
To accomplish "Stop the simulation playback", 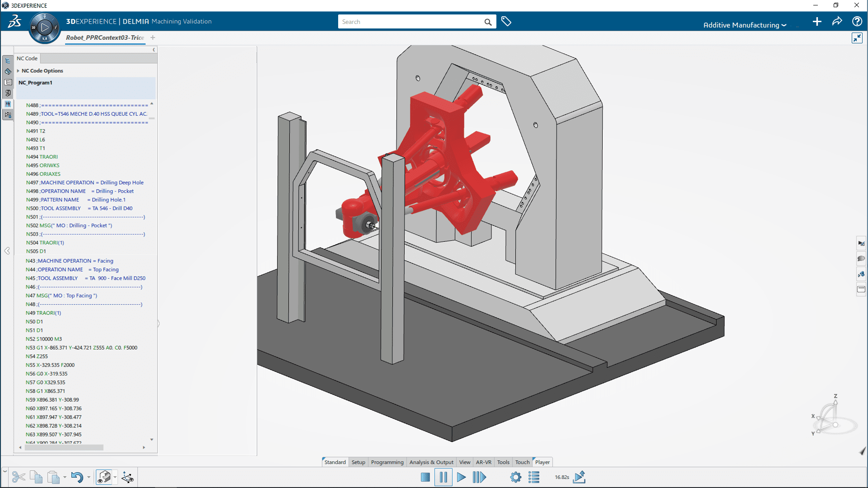I will pos(425,477).
